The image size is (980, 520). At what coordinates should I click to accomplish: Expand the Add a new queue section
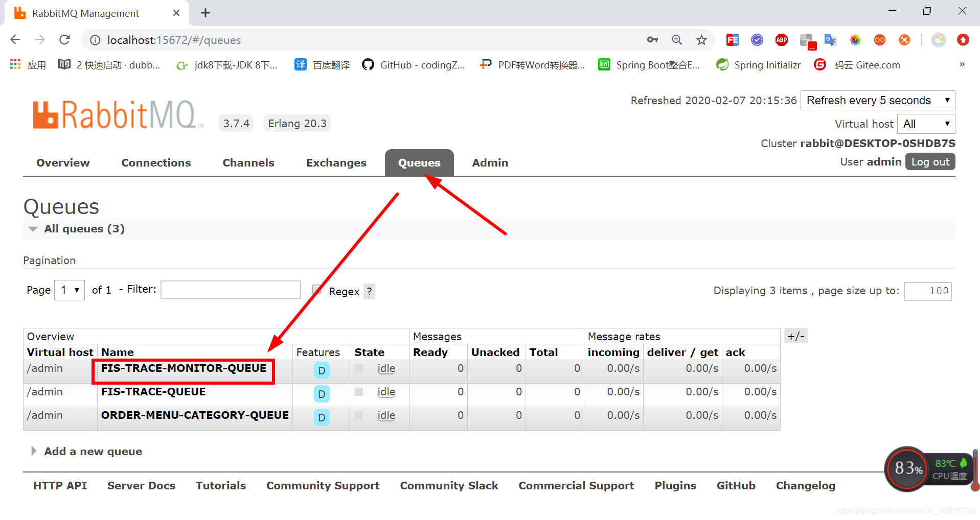87,452
